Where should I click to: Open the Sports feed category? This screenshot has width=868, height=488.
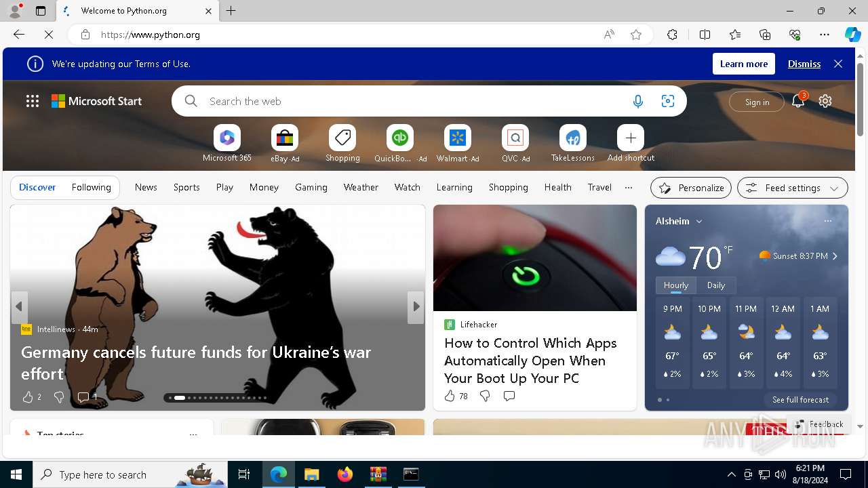tap(186, 187)
